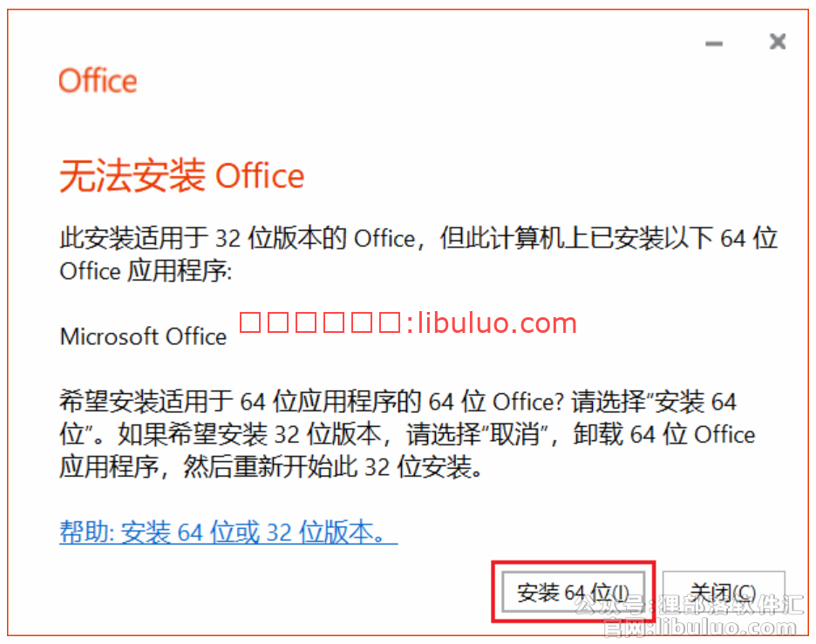Image resolution: width=816 pixels, height=644 pixels.
Task: Click the Office wordmark above the heading
Action: pyautogui.click(x=98, y=81)
